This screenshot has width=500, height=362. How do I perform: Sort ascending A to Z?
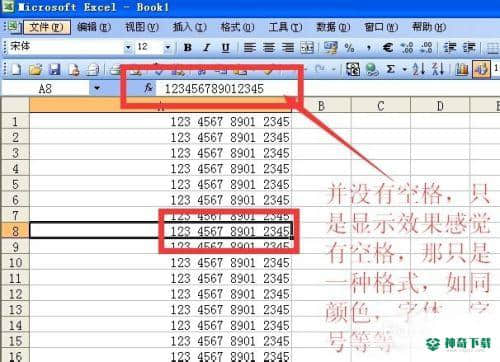click(419, 69)
